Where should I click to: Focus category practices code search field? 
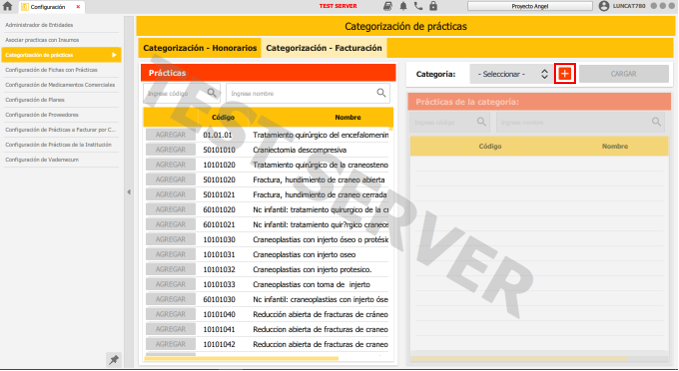[x=449, y=123]
